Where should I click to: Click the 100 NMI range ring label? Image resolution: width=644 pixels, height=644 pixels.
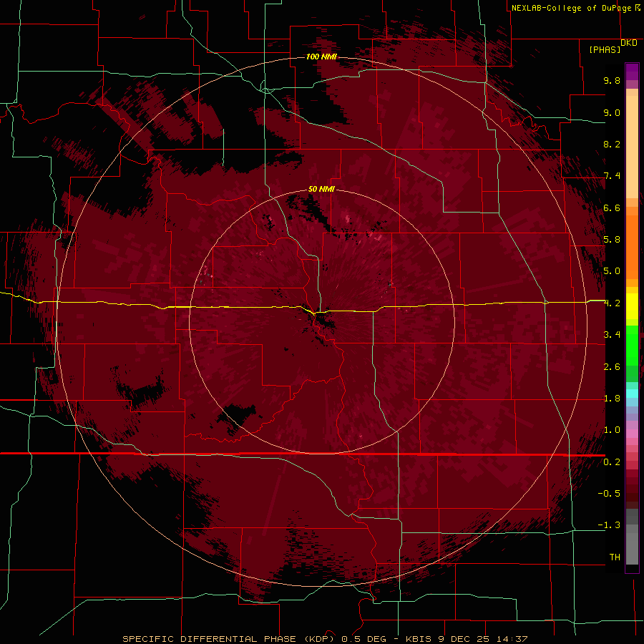(321, 57)
